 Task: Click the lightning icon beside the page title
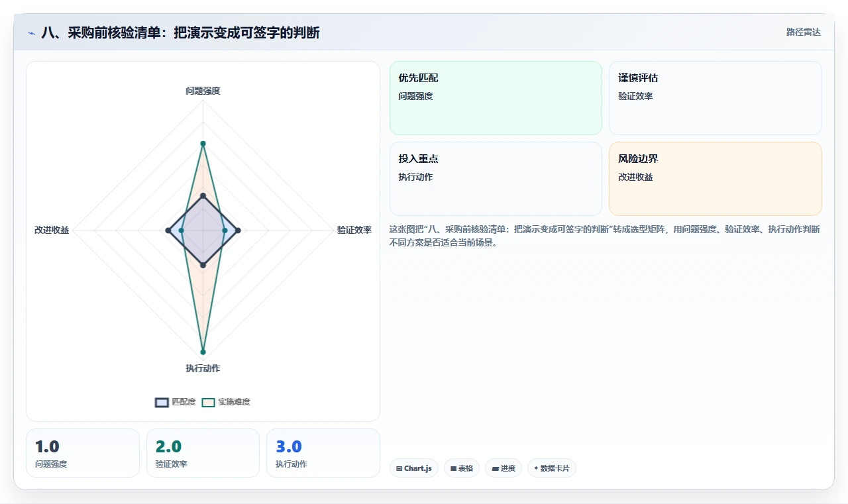(31, 33)
